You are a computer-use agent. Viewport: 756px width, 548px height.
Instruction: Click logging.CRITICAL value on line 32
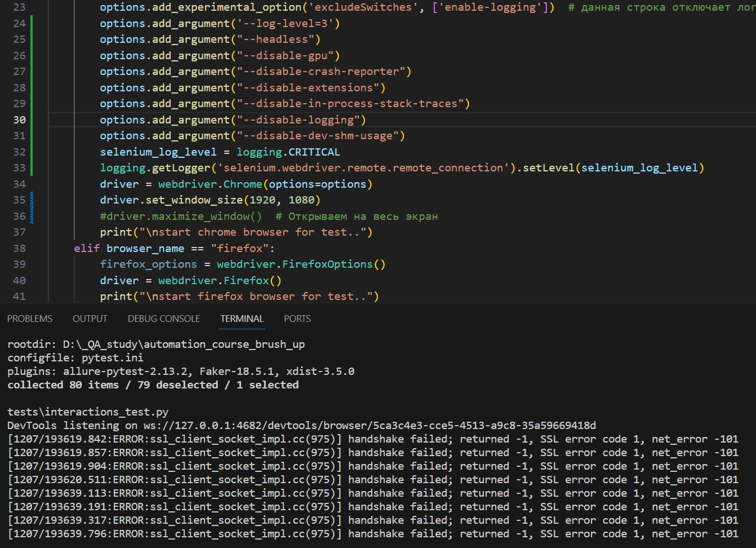(288, 152)
